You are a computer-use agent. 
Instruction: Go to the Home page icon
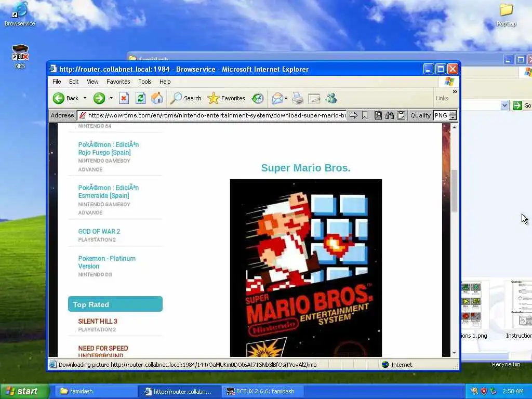[157, 98]
